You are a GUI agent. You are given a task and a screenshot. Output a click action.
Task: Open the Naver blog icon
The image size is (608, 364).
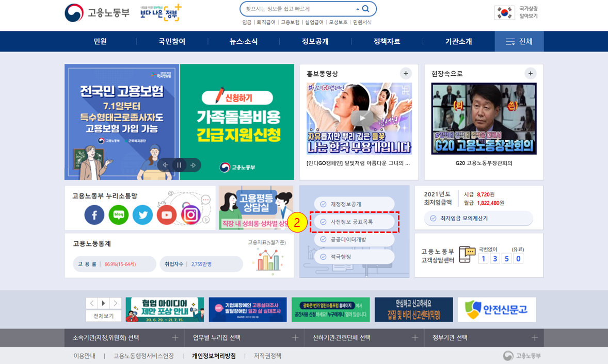click(x=118, y=215)
